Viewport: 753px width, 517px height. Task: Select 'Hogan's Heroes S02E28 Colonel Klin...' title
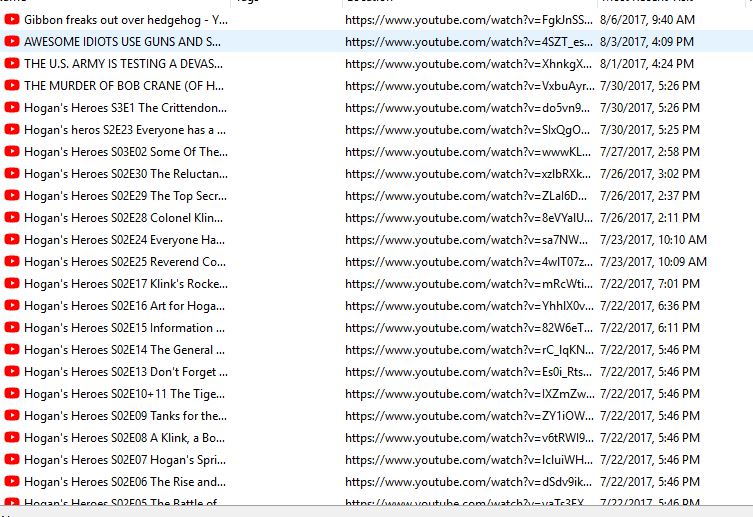click(123, 218)
